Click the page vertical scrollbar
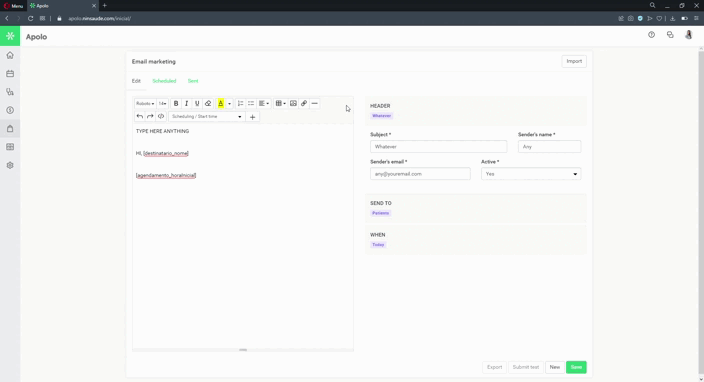The width and height of the screenshot is (704, 382). pos(701,214)
